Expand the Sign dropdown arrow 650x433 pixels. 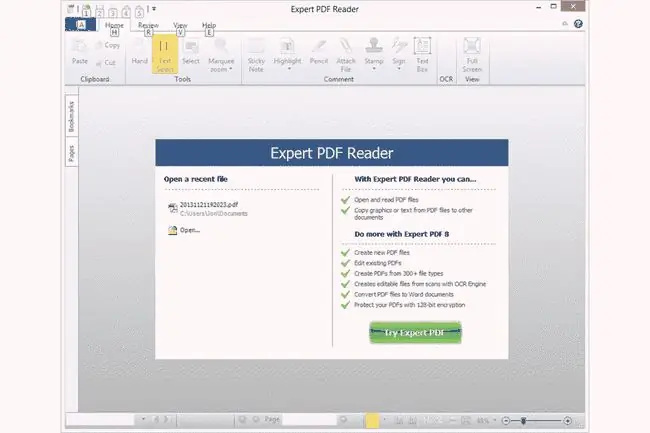click(399, 69)
